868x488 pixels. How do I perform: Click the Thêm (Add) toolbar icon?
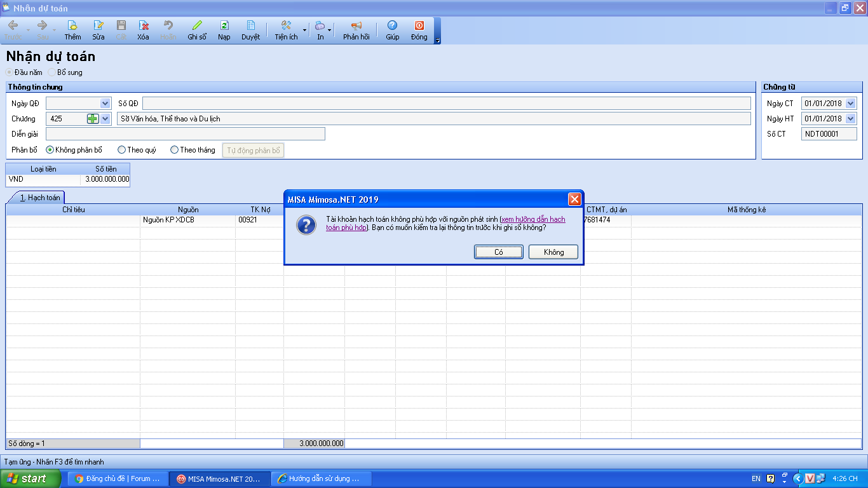coord(72,26)
